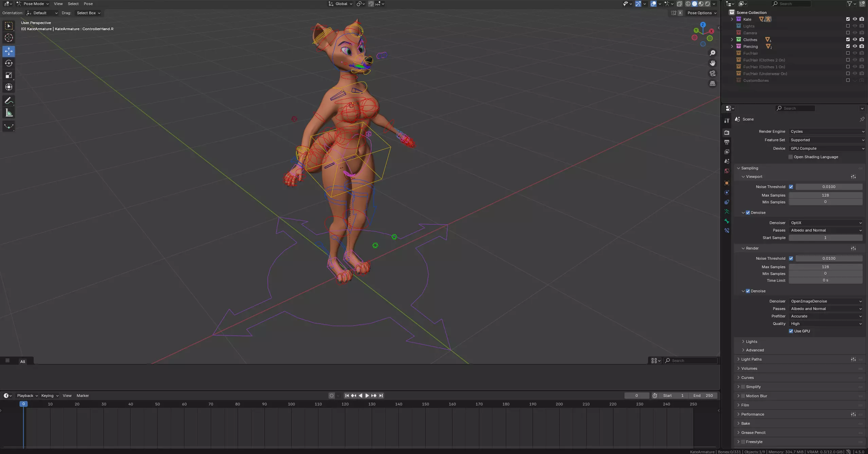Switch to wireframe viewport shading

click(688, 4)
